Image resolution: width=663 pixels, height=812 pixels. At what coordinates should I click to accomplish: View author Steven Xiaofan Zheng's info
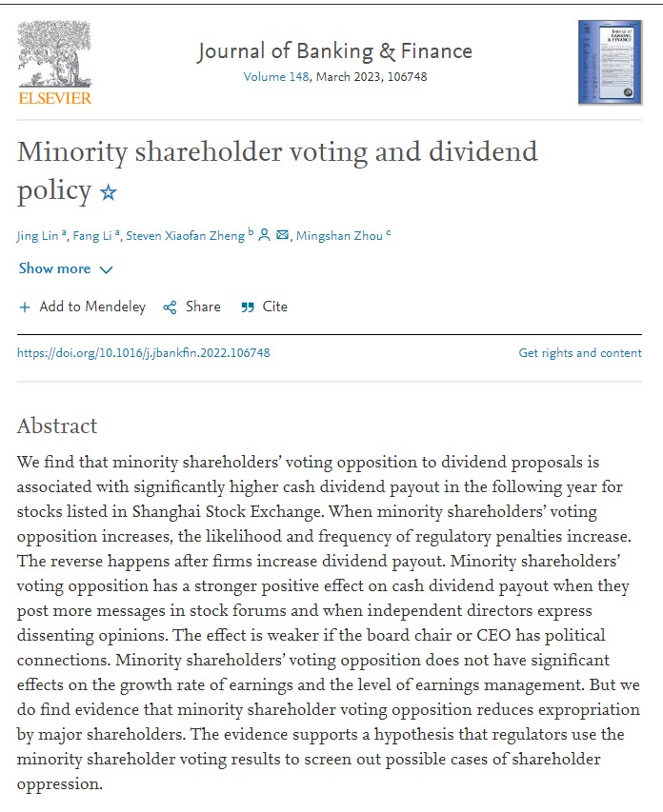pos(186,236)
